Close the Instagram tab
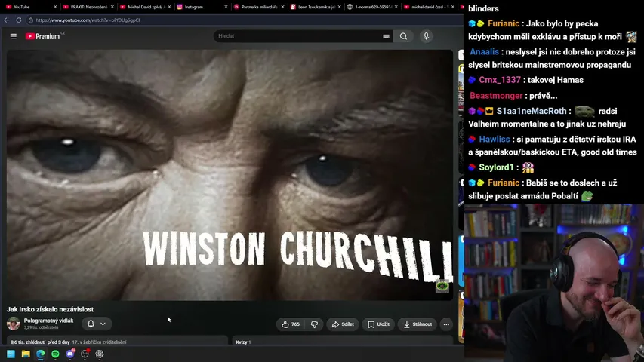The image size is (644, 362). 226,7
